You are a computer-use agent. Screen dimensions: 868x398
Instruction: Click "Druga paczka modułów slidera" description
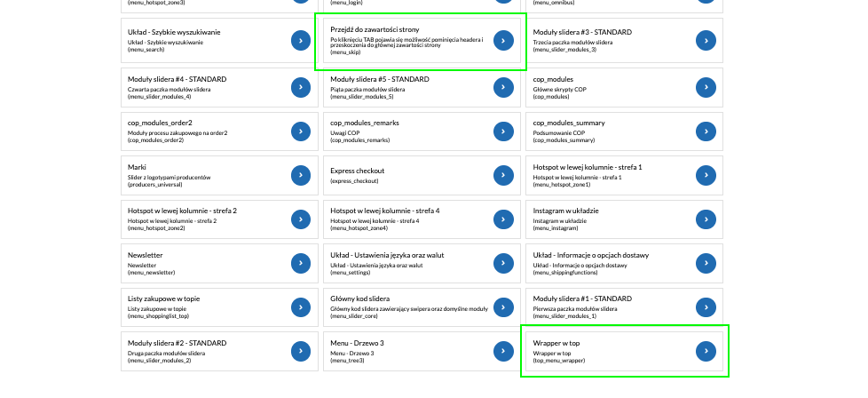coord(166,354)
